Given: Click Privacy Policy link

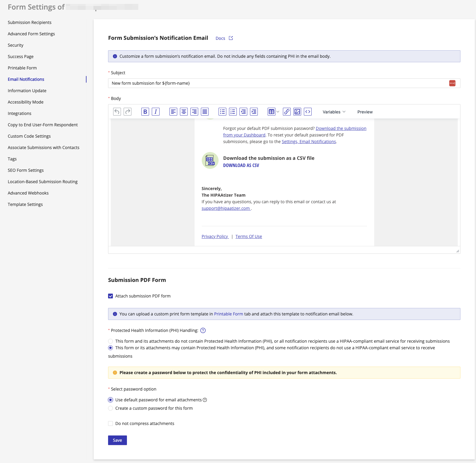Looking at the screenshot, I should pos(215,236).
